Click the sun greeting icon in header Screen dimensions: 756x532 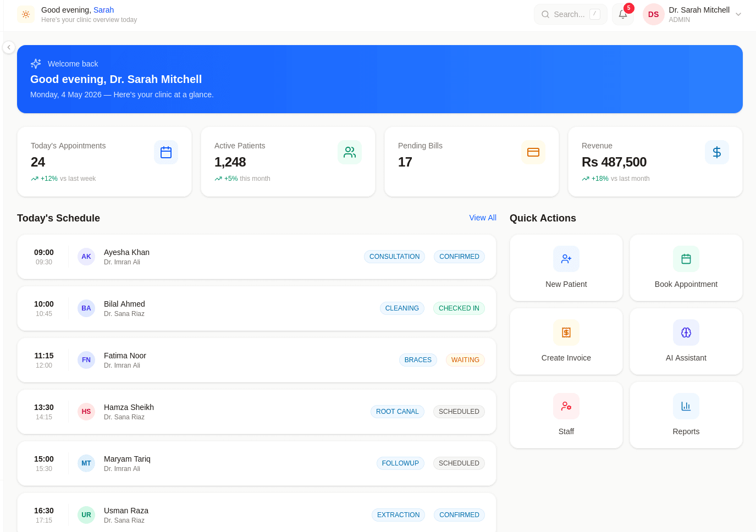click(26, 14)
